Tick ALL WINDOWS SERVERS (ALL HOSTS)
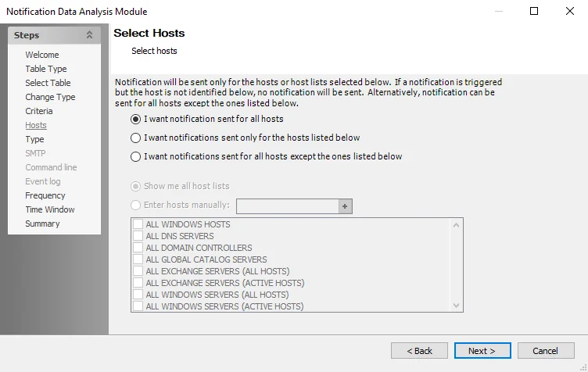The image size is (588, 372). click(138, 294)
